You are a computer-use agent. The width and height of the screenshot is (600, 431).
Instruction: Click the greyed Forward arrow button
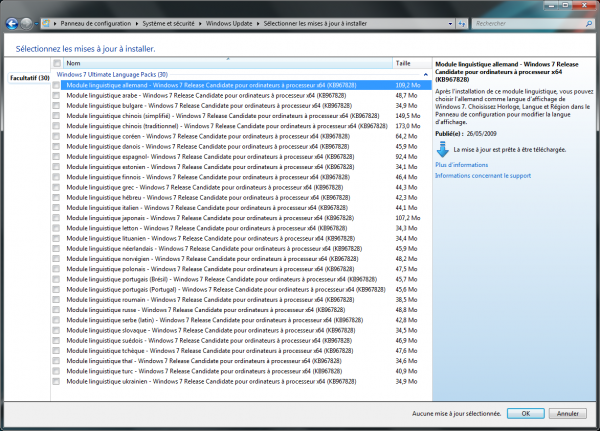coord(26,24)
